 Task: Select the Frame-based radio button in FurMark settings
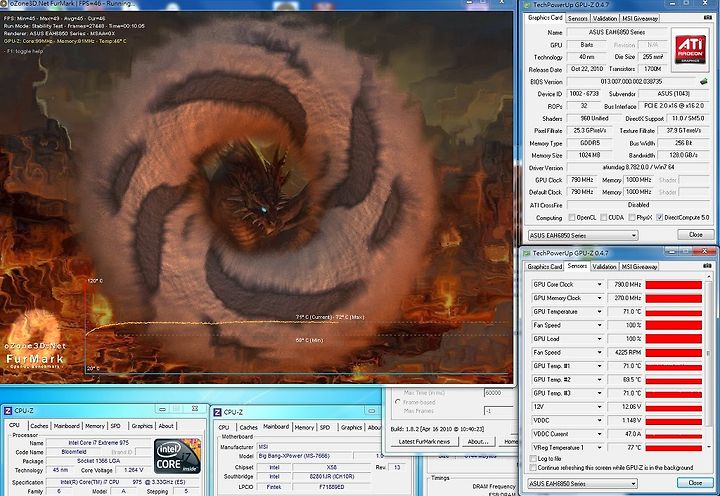coord(398,402)
